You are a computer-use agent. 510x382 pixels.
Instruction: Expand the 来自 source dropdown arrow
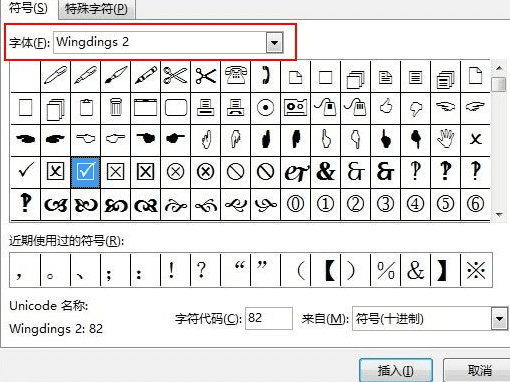pos(499,319)
